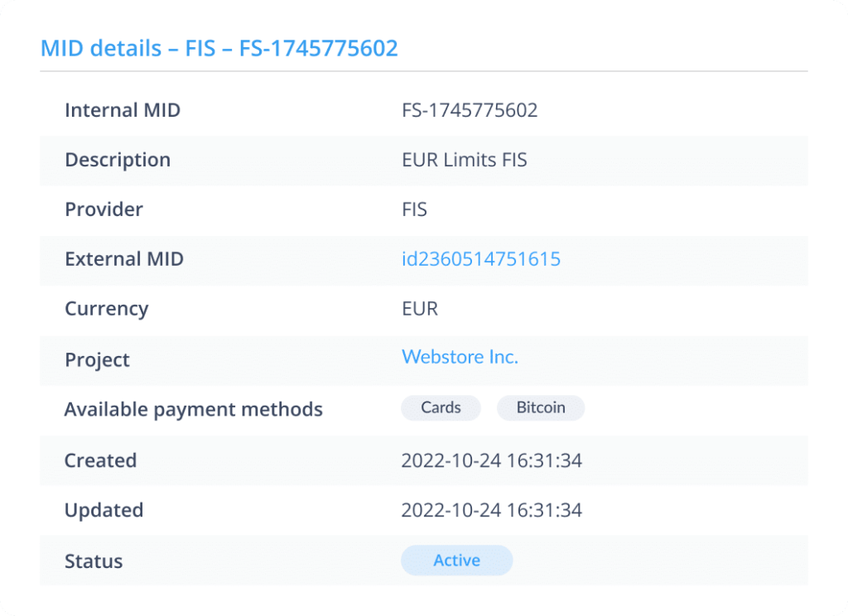
Task: Click the Active status badge
Action: tap(456, 561)
